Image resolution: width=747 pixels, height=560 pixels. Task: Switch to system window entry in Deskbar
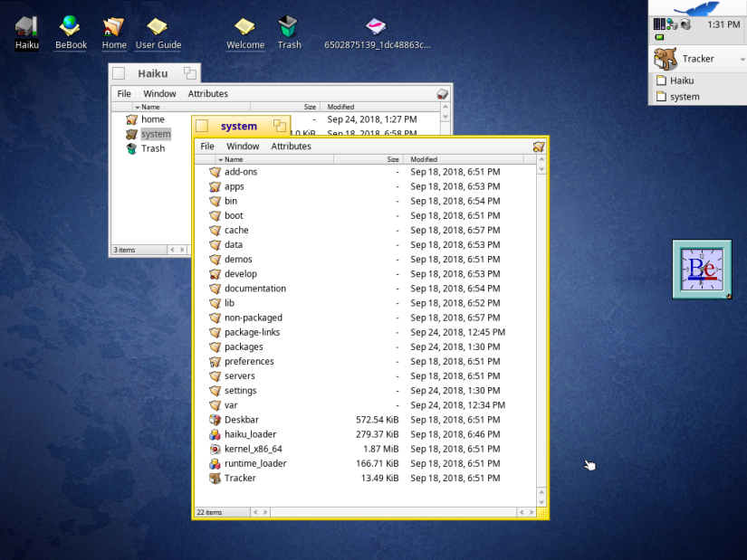click(697, 97)
